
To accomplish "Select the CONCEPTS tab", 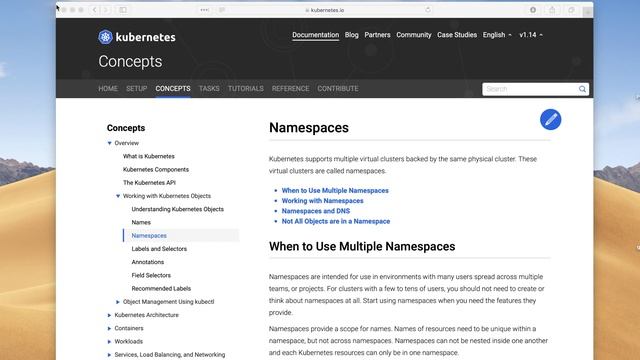I will [x=173, y=89].
